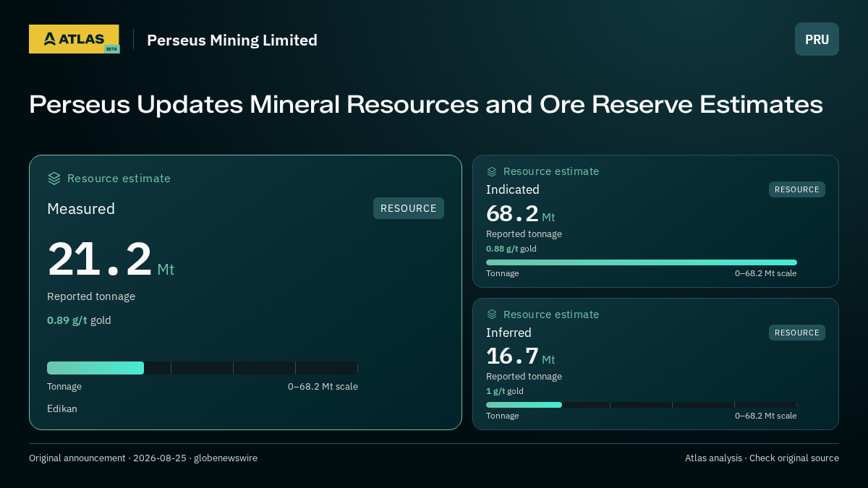
Task: Click the 16.7 Mt value
Action: pos(521,356)
